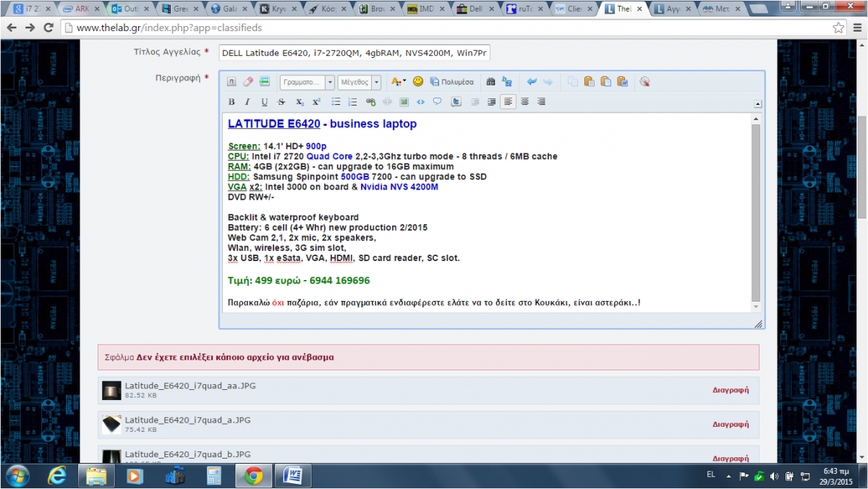This screenshot has height=489, width=868.
Task: Open Windows Explorer from the taskbar
Action: (96, 476)
